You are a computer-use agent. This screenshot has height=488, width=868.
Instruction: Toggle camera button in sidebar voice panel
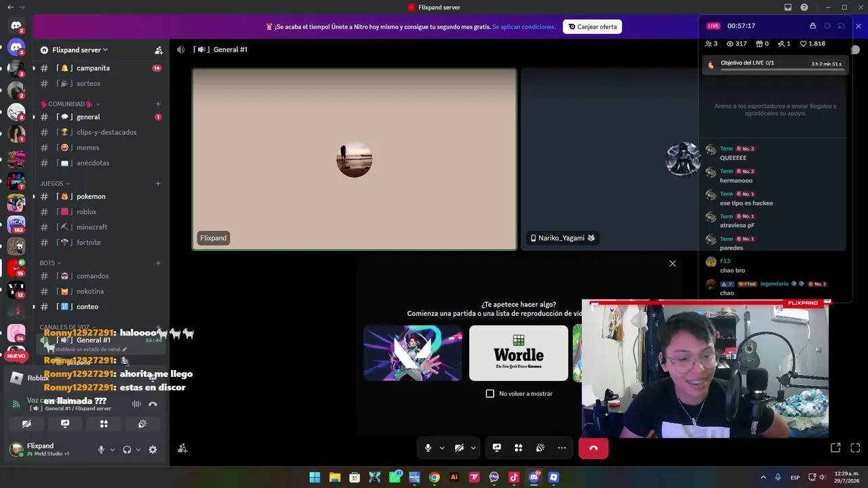(x=26, y=424)
